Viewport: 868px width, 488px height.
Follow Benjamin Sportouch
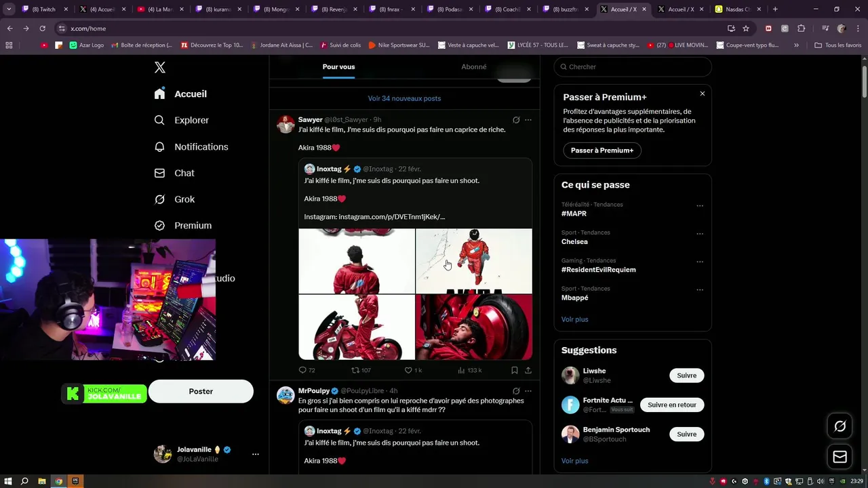pyautogui.click(x=686, y=434)
